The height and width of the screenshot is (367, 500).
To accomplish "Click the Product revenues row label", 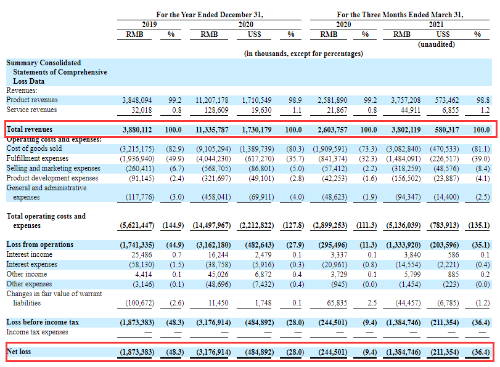I will click(32, 100).
